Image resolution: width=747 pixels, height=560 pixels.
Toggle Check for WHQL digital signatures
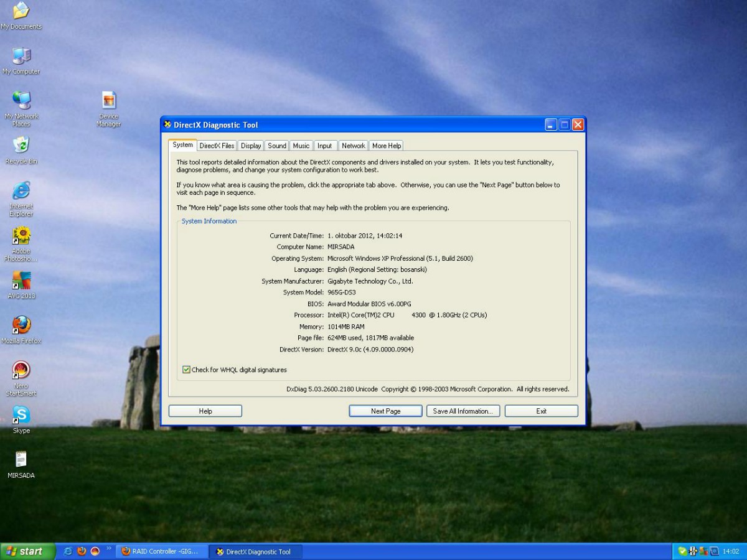pos(186,370)
